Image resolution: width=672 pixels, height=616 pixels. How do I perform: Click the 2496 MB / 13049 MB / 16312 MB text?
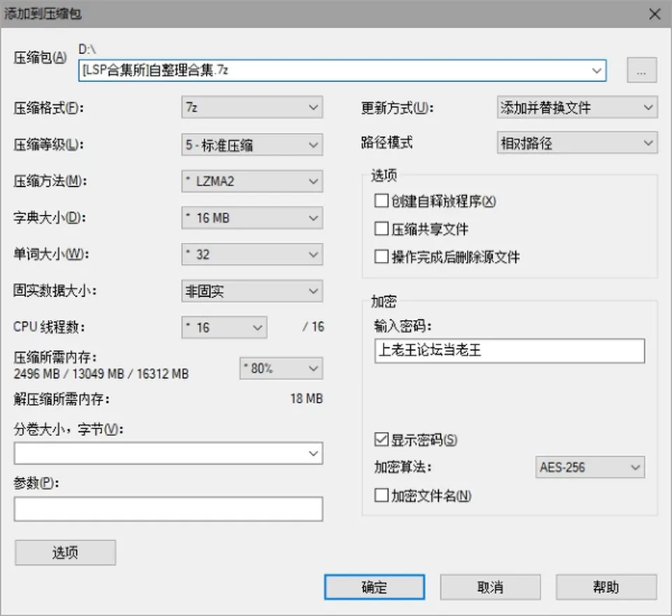[101, 374]
